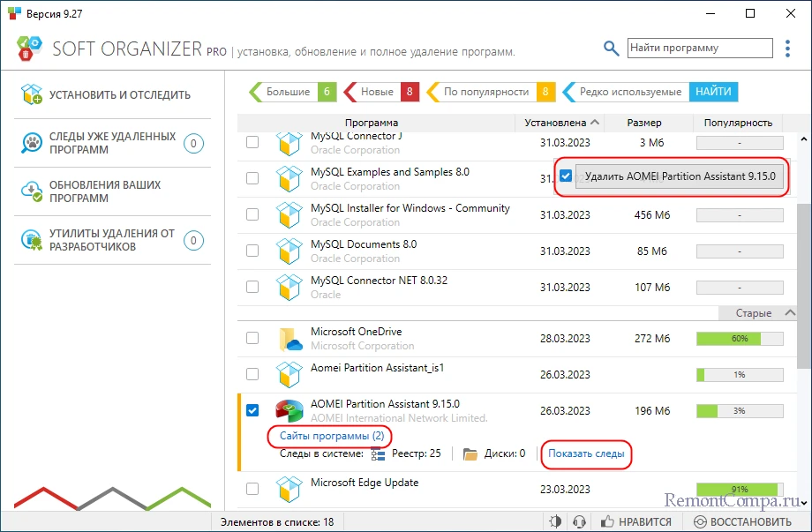The width and height of the screenshot is (812, 532).
Task: Click the developer uninstall utilities icon
Action: click(32, 240)
